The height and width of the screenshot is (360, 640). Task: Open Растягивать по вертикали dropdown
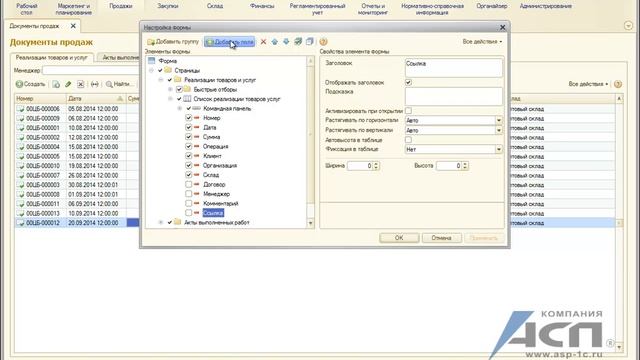tap(498, 130)
